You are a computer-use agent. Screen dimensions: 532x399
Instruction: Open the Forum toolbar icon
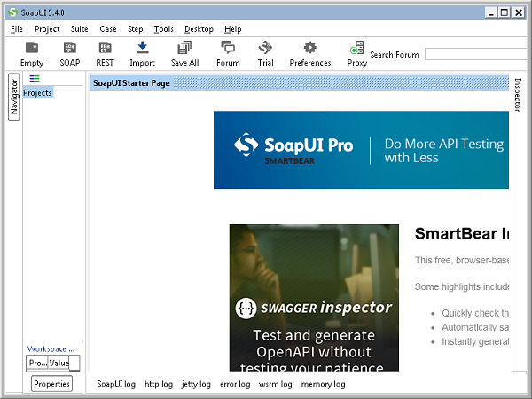[228, 53]
